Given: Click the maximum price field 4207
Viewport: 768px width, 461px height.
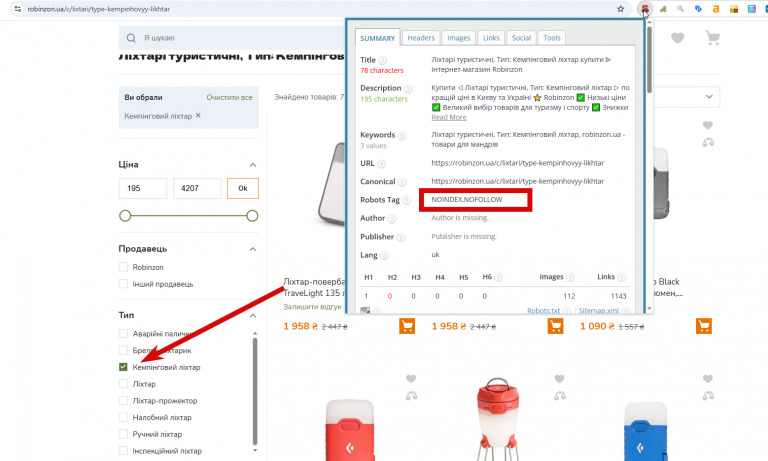Looking at the screenshot, I should click(197, 188).
